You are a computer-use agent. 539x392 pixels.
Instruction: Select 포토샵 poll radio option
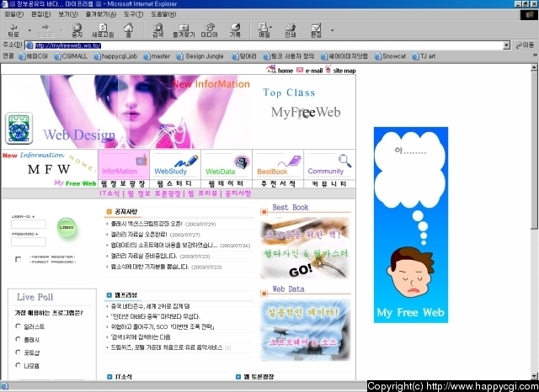tap(18, 352)
